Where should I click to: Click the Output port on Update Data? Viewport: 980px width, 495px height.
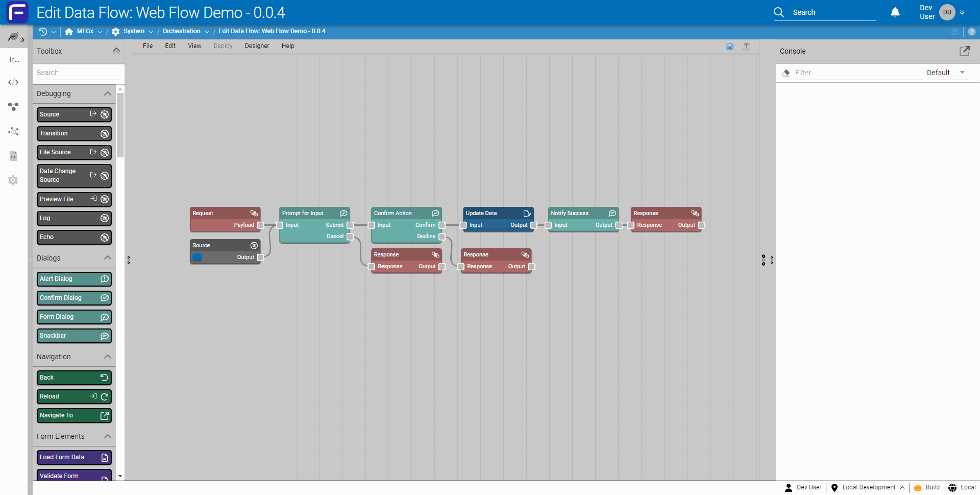tap(534, 225)
